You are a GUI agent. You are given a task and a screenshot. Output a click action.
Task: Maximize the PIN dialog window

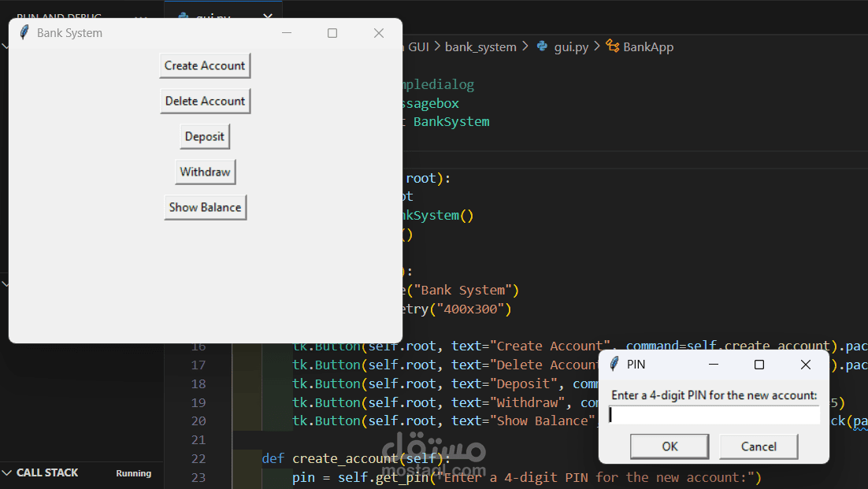[x=759, y=365]
